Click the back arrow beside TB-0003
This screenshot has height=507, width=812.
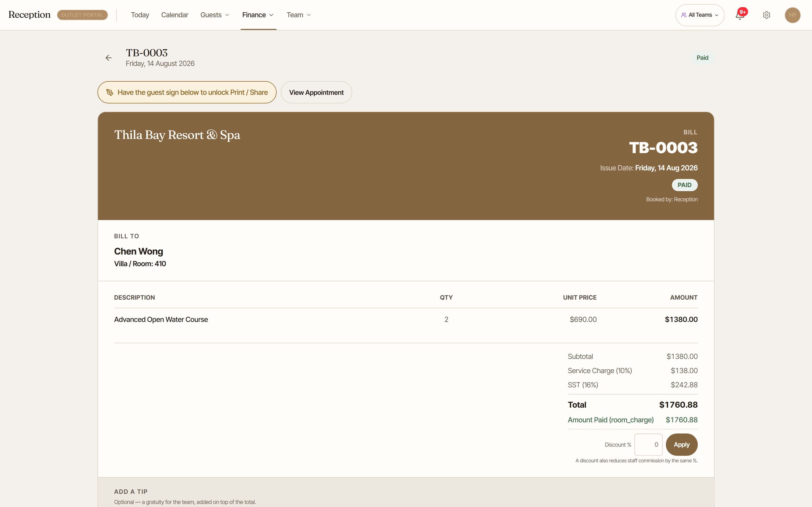[x=108, y=58]
